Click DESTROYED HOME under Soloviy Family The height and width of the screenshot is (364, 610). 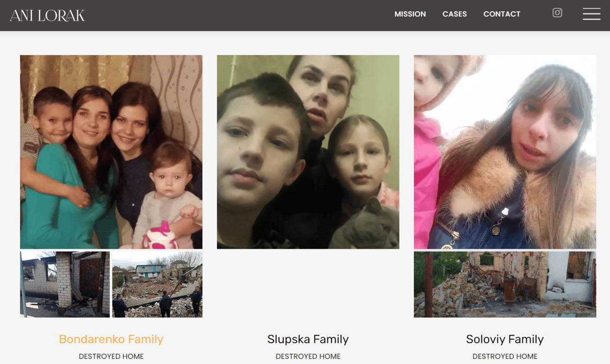[x=505, y=356]
